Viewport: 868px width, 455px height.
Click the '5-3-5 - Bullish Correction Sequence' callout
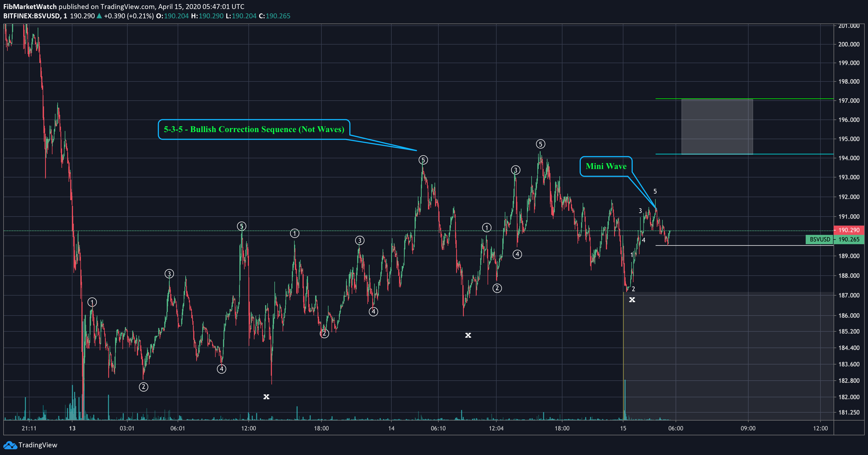point(254,129)
